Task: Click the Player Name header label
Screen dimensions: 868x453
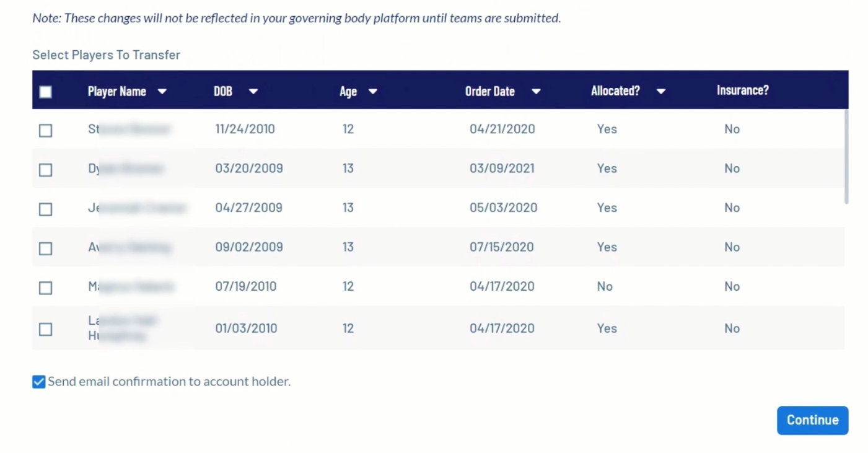Action: point(116,92)
